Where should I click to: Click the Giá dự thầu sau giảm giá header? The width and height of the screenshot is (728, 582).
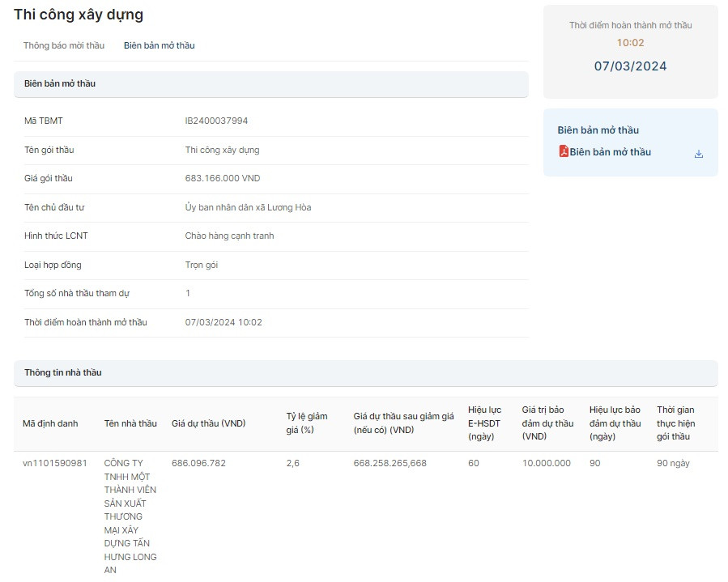pyautogui.click(x=403, y=423)
